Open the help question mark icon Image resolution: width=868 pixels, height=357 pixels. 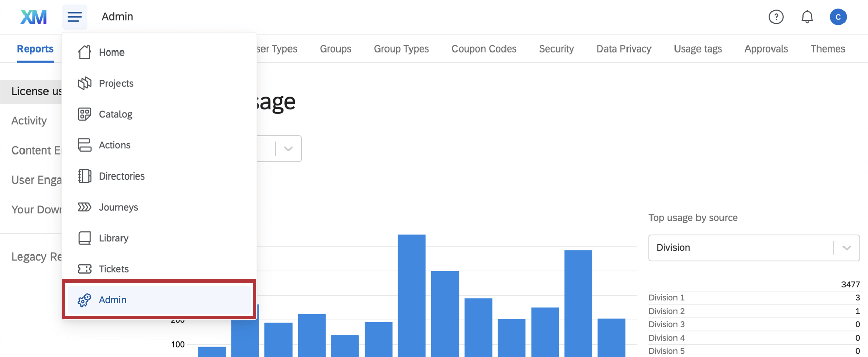coord(776,17)
